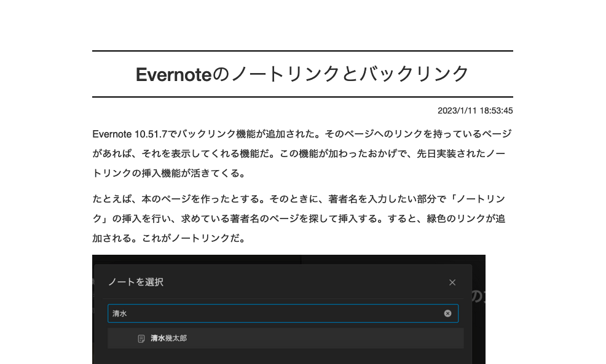606x364 pixels.
Task: Open the article title Evernoteのノートリンクとバックリンク
Action: coord(302,74)
